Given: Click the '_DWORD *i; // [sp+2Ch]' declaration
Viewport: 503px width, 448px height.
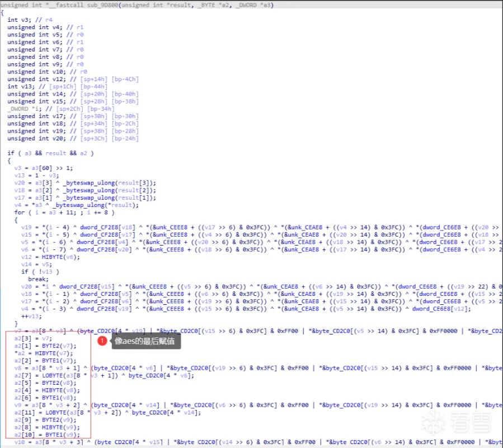Looking at the screenshot, I should coord(61,109).
